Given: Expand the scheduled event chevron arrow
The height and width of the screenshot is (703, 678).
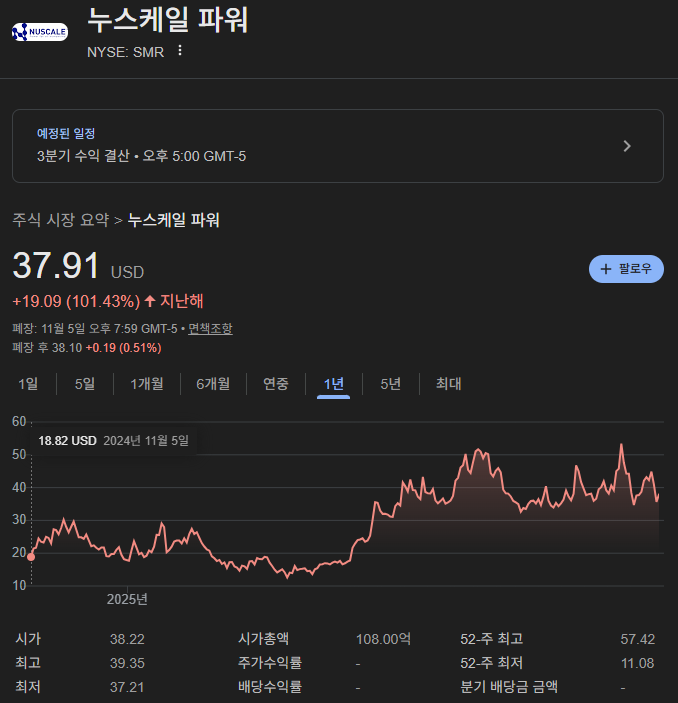Looking at the screenshot, I should (627, 146).
